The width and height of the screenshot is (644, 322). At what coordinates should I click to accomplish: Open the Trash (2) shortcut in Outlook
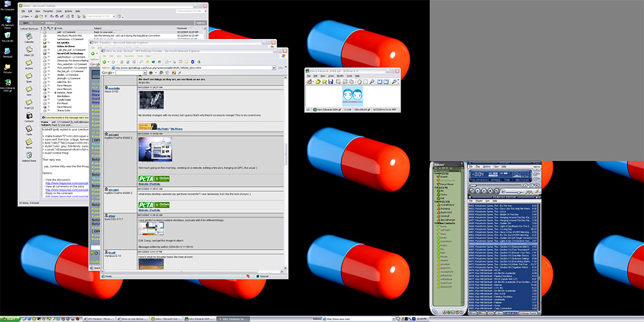(29, 104)
